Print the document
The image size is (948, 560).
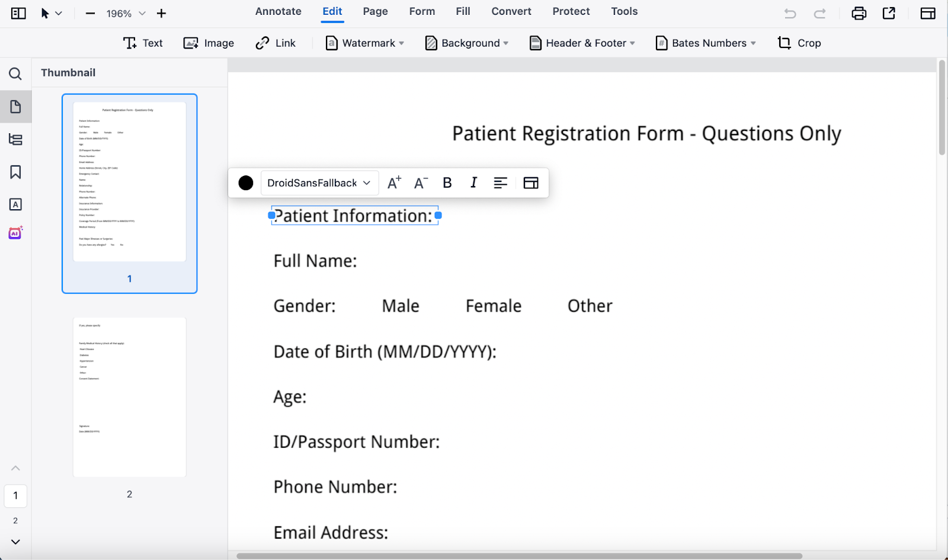859,13
